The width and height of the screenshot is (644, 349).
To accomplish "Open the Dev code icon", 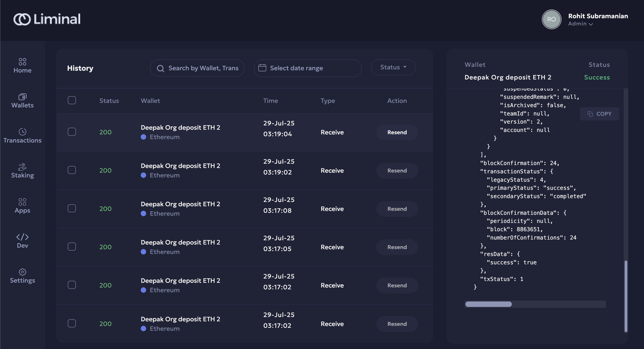I will click(23, 237).
